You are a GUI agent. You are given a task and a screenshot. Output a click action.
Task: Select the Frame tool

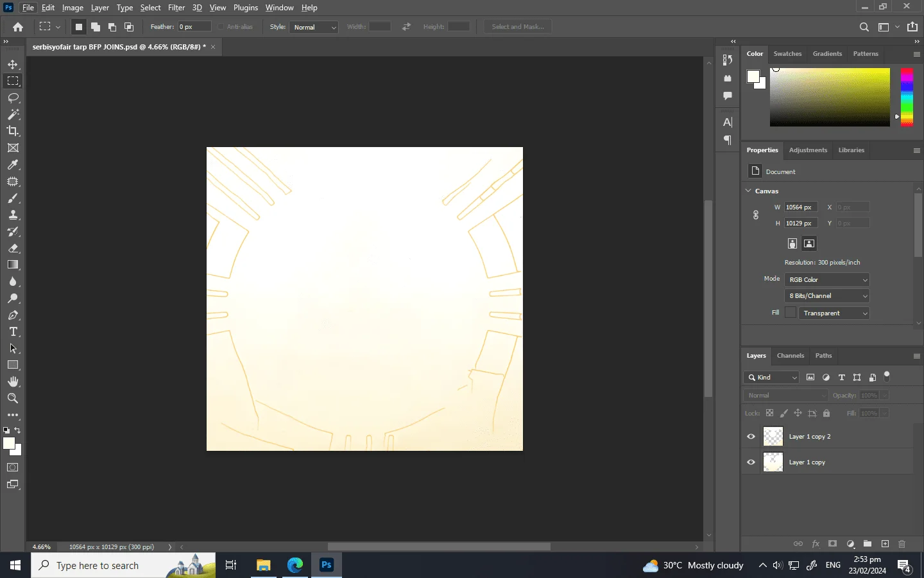[13, 148]
